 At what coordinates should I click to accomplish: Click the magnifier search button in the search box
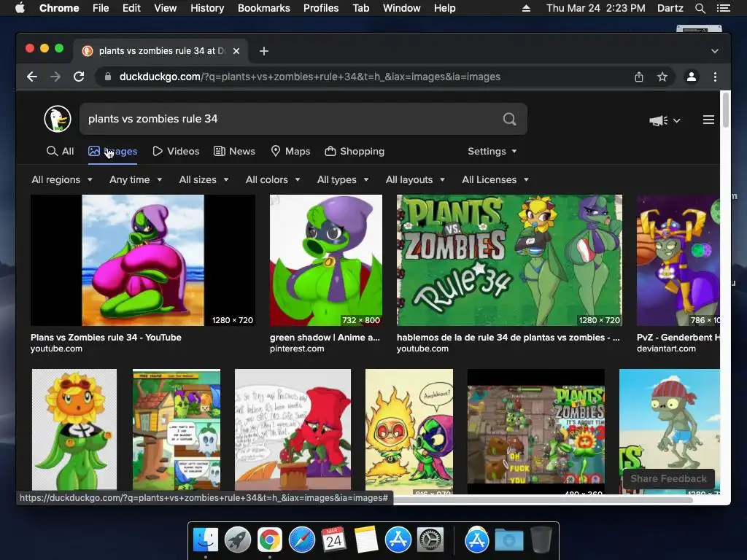tap(509, 119)
